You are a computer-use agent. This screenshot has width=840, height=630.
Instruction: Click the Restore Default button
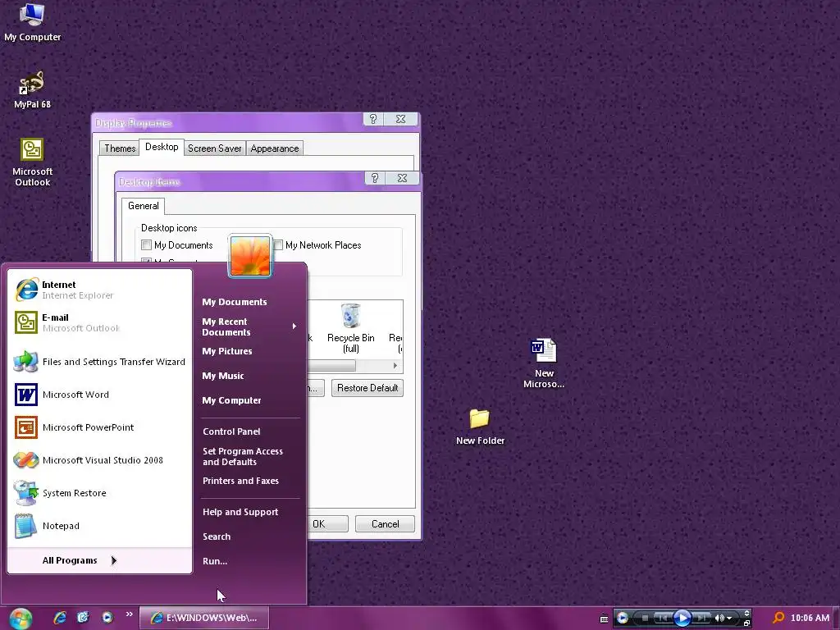[x=367, y=388]
